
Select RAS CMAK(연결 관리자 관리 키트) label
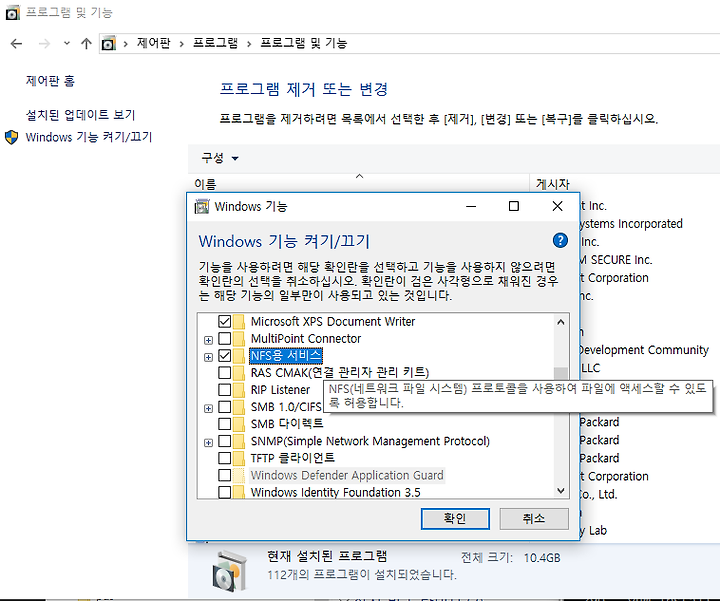pos(340,372)
